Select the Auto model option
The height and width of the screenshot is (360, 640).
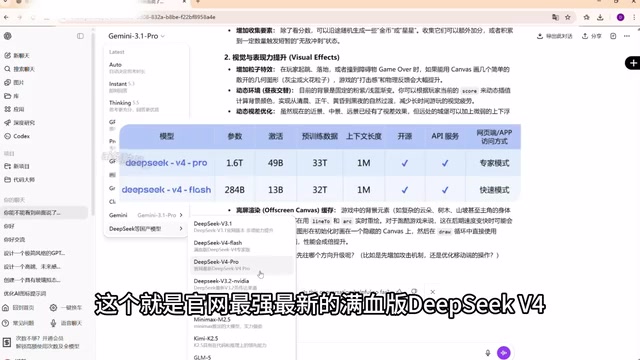pyautogui.click(x=146, y=67)
